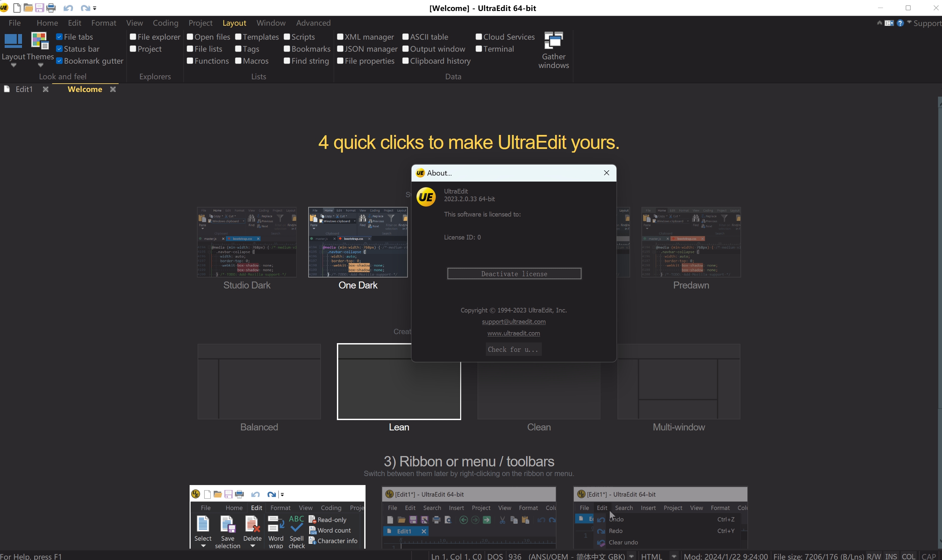
Task: Close the Welcome tab
Action: point(113,89)
